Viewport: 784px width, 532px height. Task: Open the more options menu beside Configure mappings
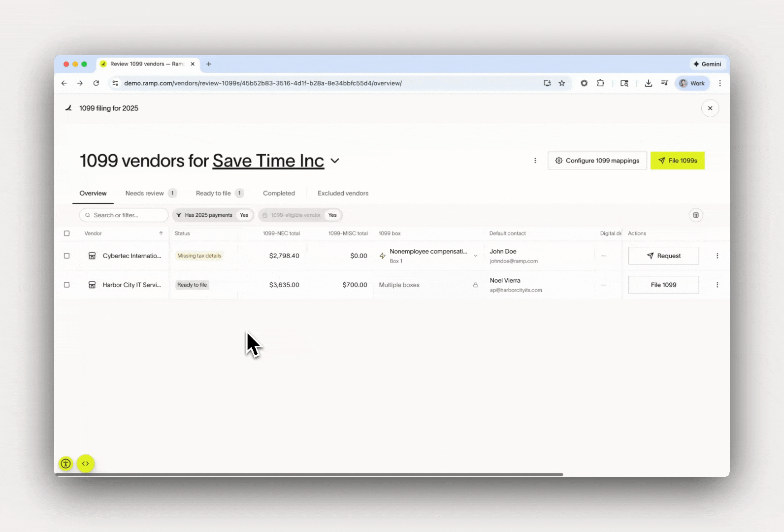coord(535,161)
